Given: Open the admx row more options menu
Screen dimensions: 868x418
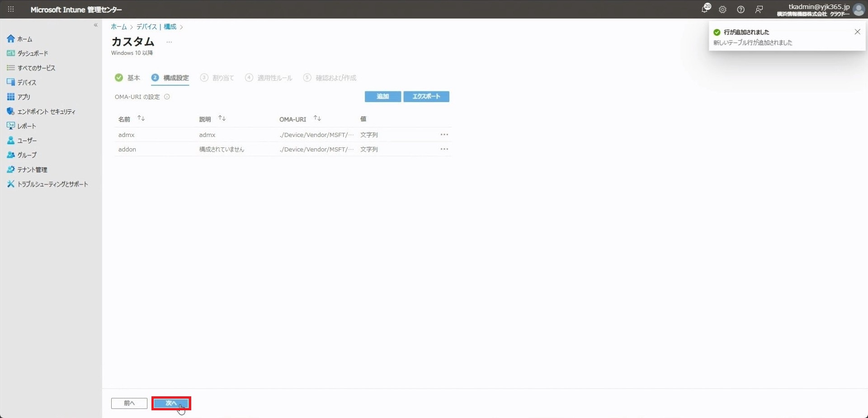Looking at the screenshot, I should 444,135.
